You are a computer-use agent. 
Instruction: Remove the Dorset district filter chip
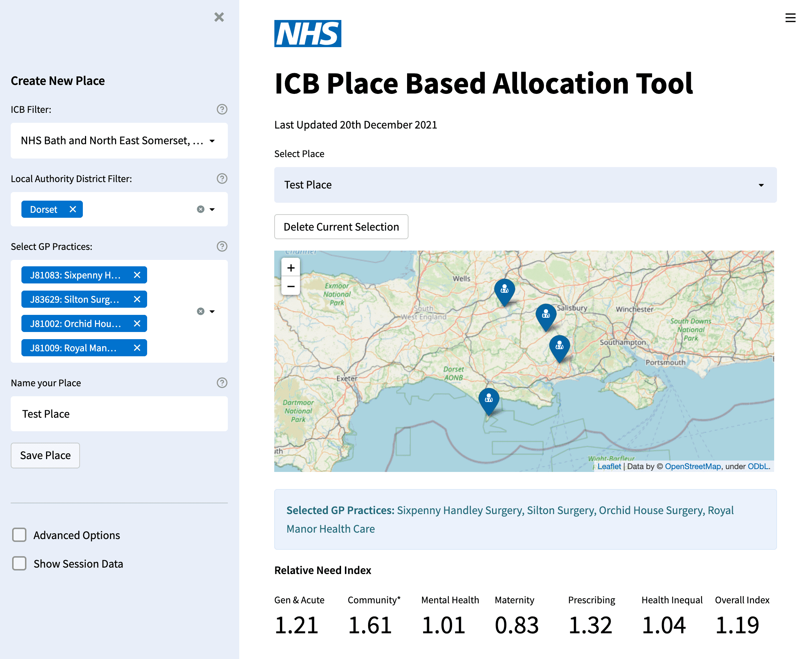(72, 209)
